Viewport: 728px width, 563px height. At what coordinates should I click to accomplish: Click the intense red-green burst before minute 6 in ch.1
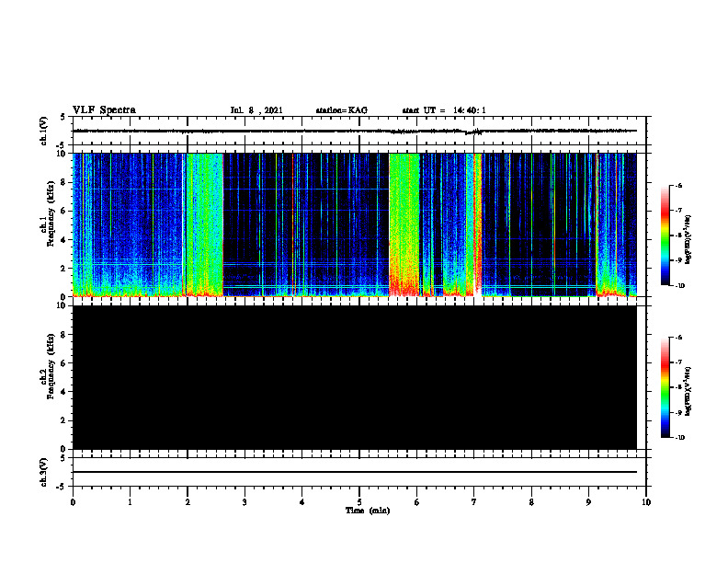(404, 224)
